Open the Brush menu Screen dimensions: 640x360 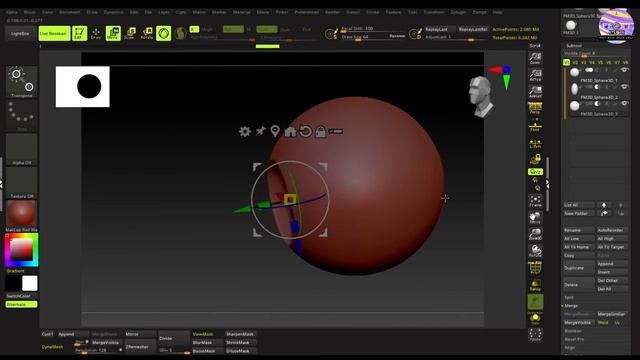click(29, 12)
